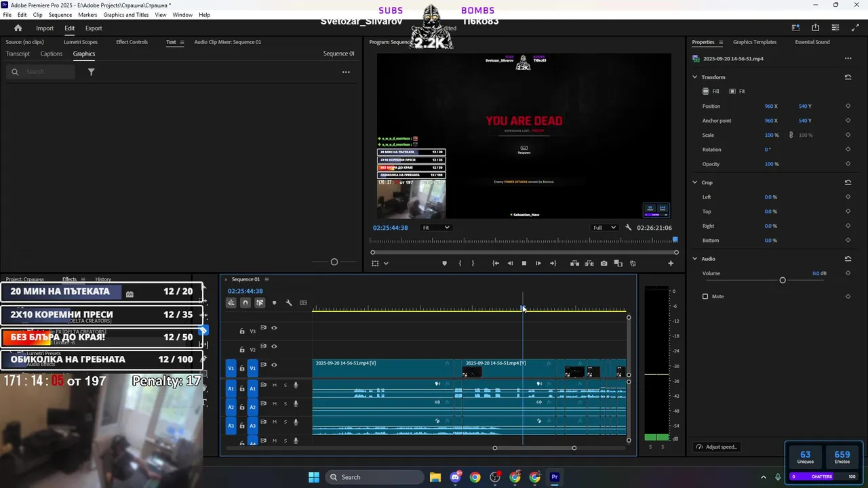Open the Text panel three-dot options
The image size is (868, 488).
coord(346,72)
